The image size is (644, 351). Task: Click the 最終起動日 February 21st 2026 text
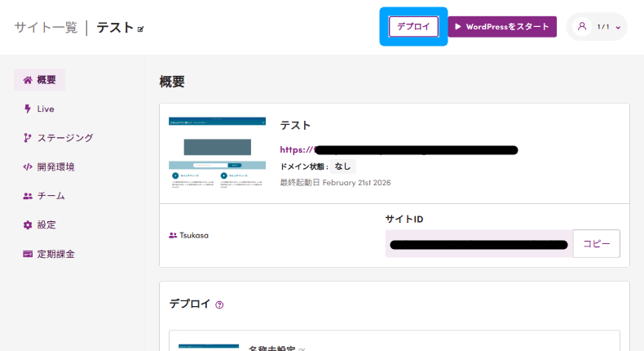click(335, 183)
